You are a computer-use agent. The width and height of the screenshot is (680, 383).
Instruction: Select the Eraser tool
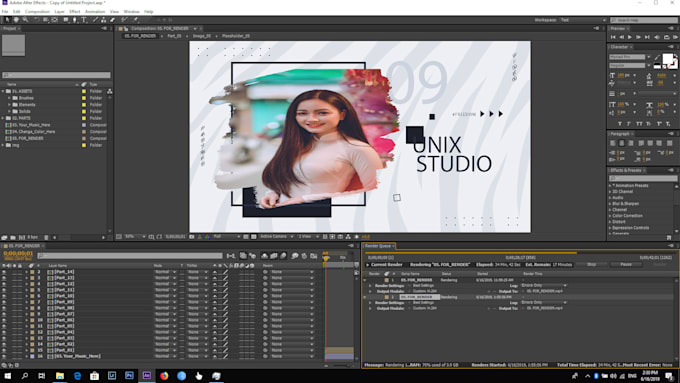pos(112,20)
